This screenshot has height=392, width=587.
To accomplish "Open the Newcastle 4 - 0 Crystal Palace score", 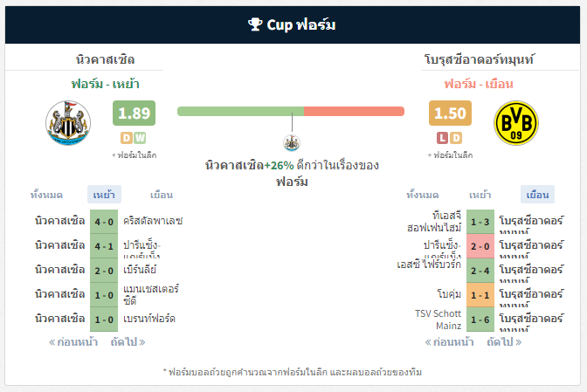I will coord(104,222).
